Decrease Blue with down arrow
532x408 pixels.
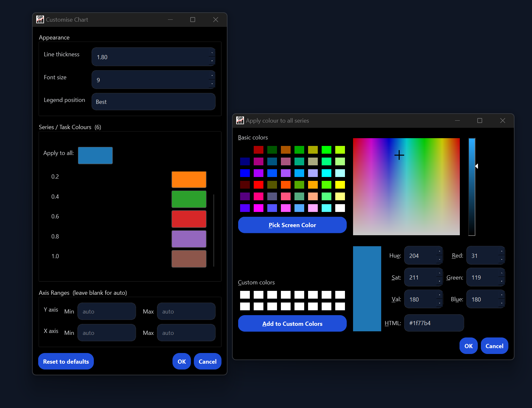502,303
